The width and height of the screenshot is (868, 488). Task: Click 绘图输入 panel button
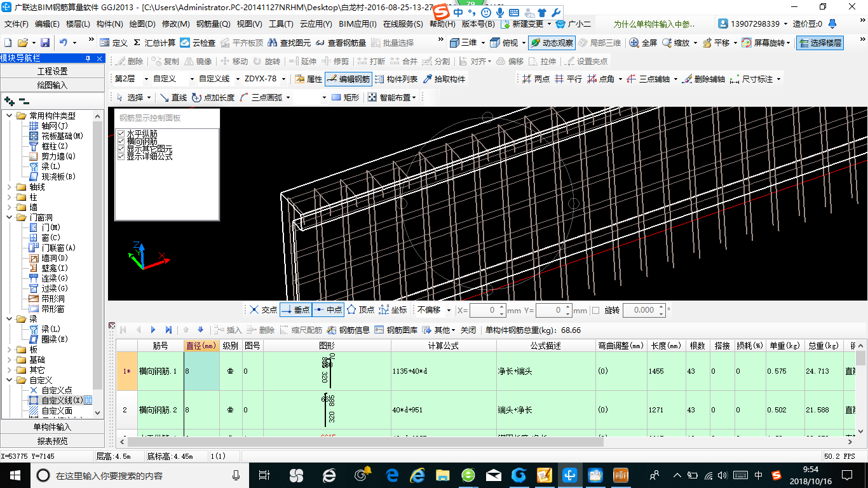click(x=52, y=85)
